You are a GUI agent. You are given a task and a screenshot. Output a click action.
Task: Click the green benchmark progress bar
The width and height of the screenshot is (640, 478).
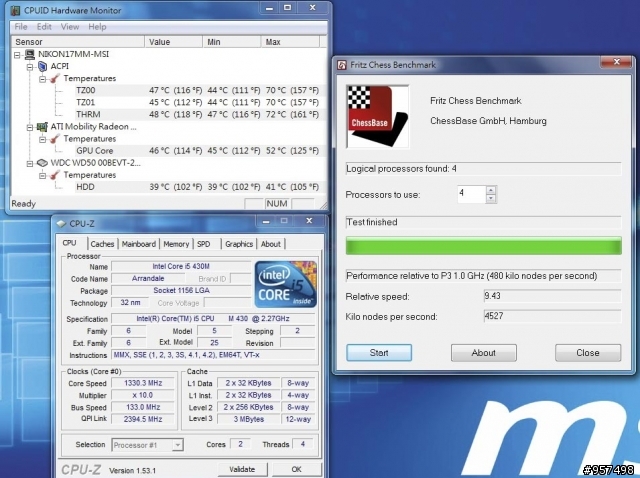[484, 246]
